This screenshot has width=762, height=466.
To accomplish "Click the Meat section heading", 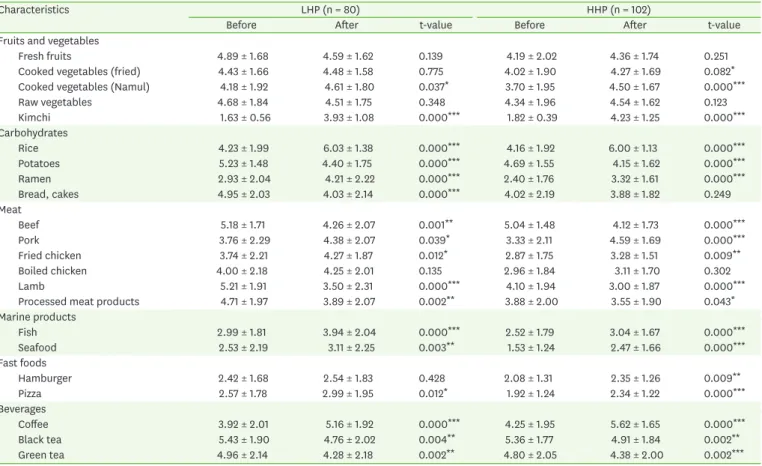I will click(11, 209).
